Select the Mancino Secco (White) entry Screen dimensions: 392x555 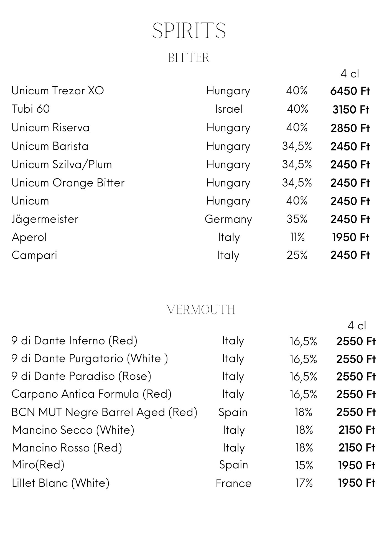pos(73,430)
